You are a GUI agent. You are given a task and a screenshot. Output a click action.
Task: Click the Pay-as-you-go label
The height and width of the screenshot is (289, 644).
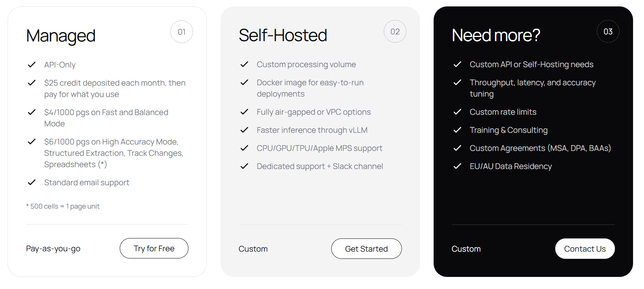(53, 248)
